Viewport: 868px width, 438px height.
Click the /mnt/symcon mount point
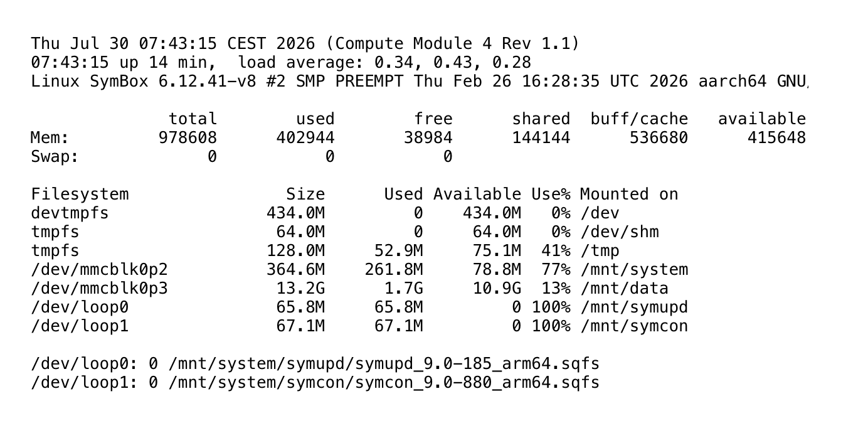(x=634, y=326)
